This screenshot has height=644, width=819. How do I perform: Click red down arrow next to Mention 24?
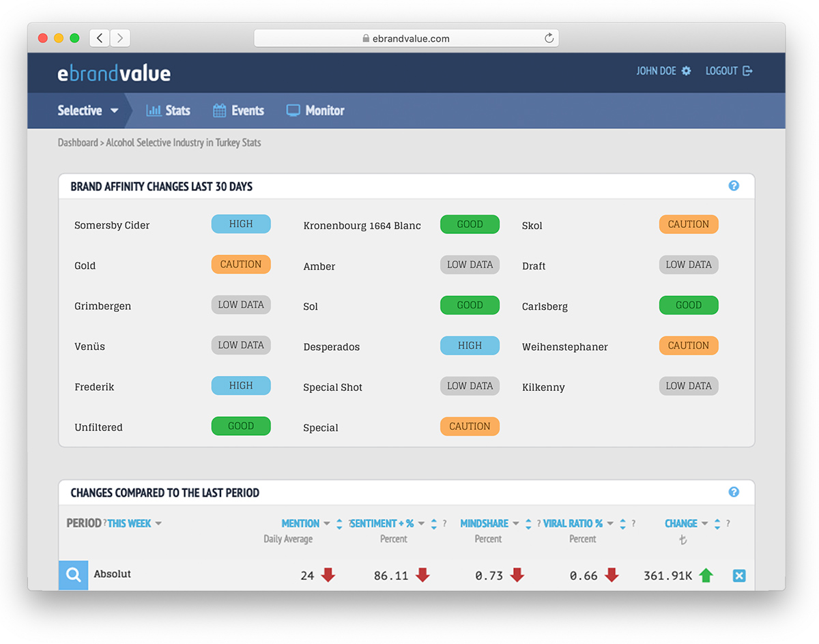point(328,575)
